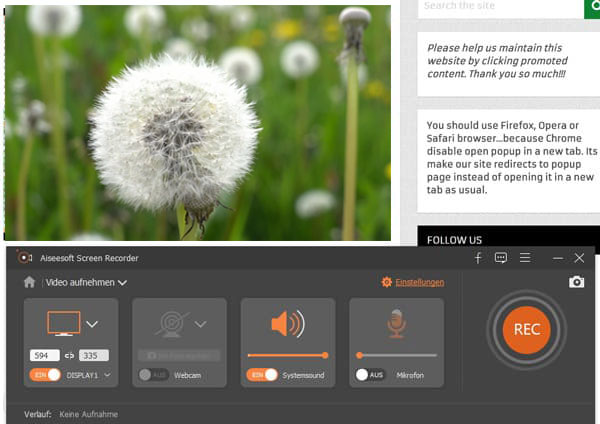The width and height of the screenshot is (600, 424).
Task: Open the recording area dropdown arrow
Action: 92,324
